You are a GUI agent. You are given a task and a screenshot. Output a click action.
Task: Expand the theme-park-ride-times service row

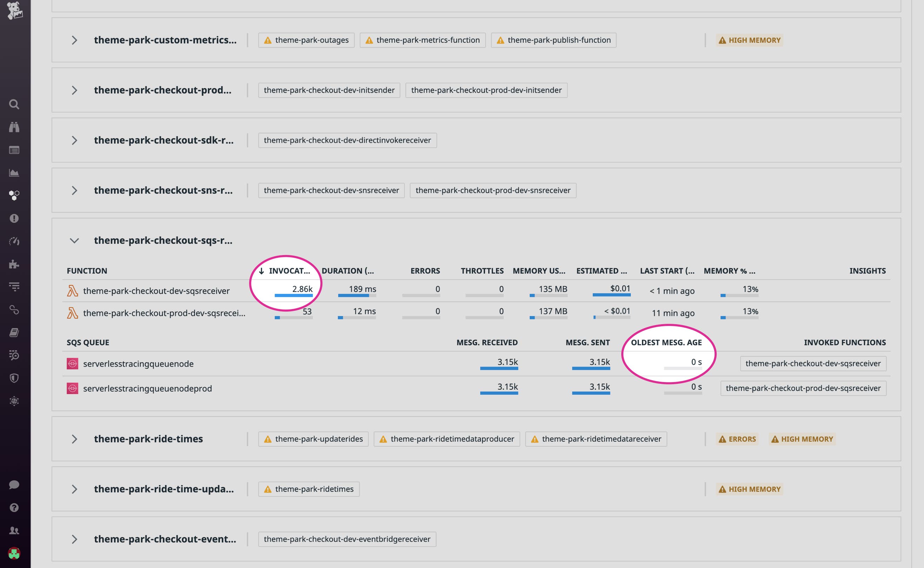(x=74, y=439)
